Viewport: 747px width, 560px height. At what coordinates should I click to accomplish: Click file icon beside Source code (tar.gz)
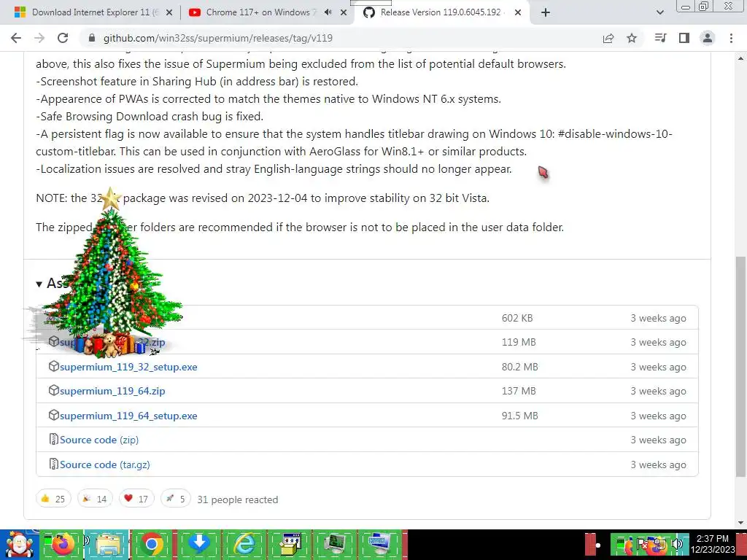pos(54,464)
